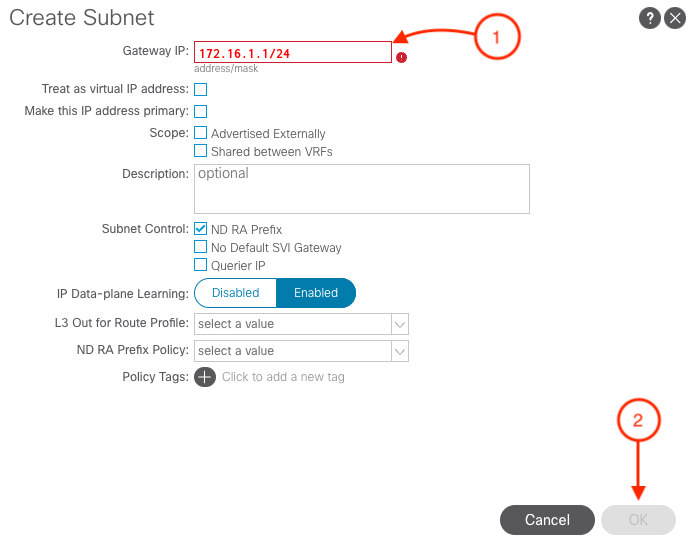Screen dimensions: 697x547
Task: Open help with the question mark icon
Action: [x=651, y=17]
